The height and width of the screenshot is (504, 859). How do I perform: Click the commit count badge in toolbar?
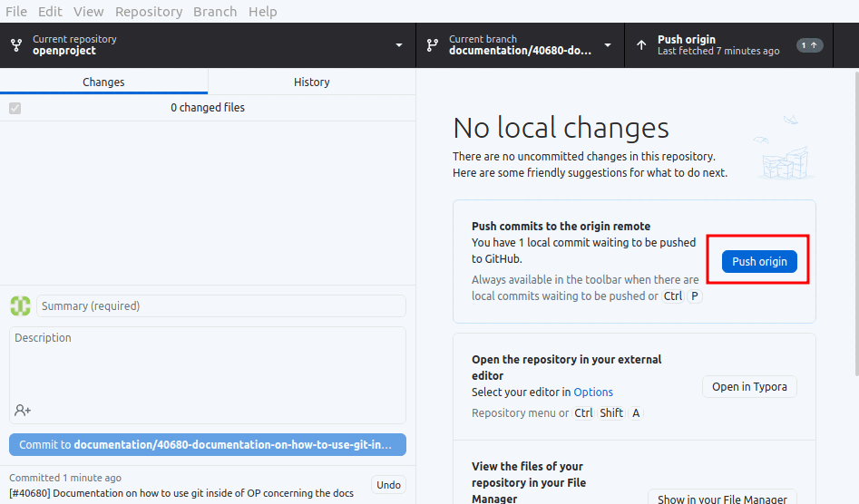pos(809,45)
